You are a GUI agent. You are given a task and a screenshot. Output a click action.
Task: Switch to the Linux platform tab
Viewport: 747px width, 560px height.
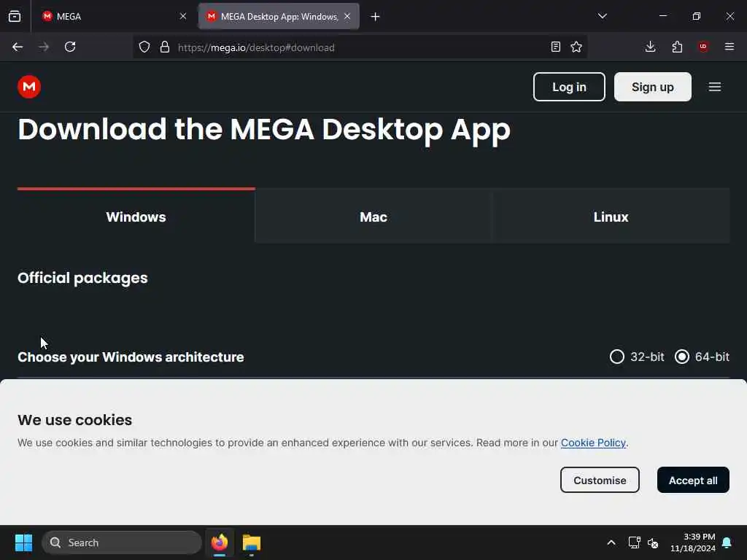point(611,217)
